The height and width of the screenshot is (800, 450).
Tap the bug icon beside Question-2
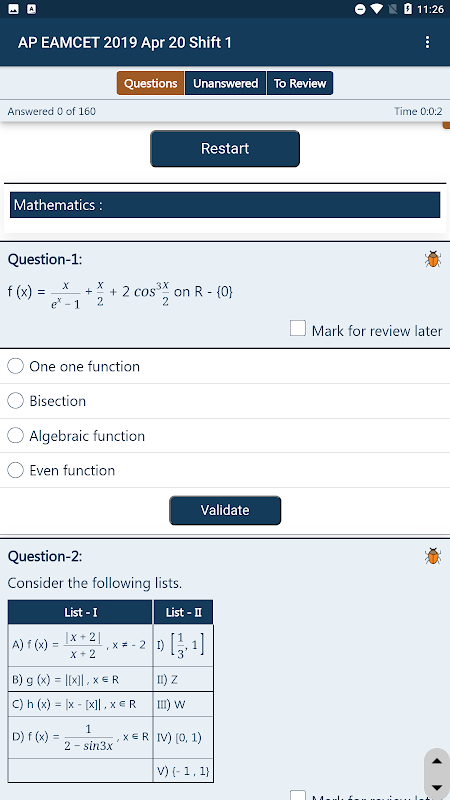(433, 556)
